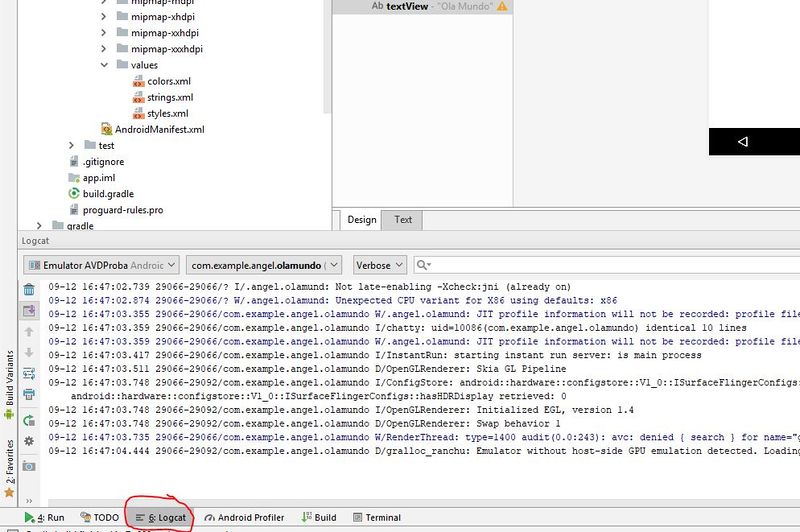Take a screen capture with camera icon
Image resolution: width=800 pixels, height=532 pixels.
coord(29,466)
